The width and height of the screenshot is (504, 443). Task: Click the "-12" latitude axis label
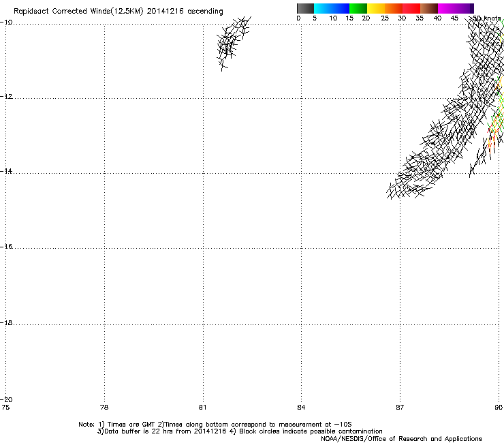pyautogui.click(x=6, y=97)
